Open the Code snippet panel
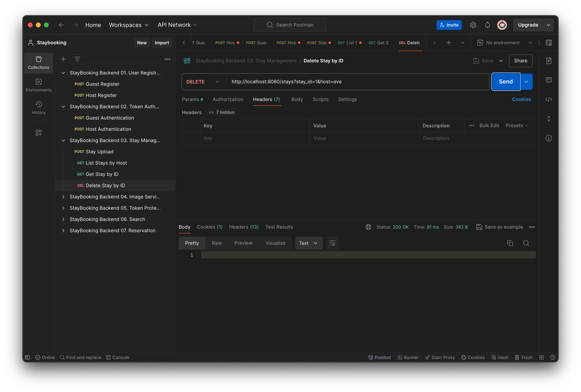 coord(549,99)
